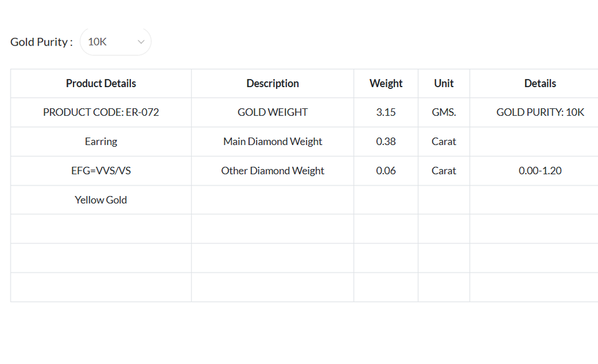This screenshot has width=598, height=364.
Task: Click the 0.38 diamond weight value
Action: (x=386, y=142)
